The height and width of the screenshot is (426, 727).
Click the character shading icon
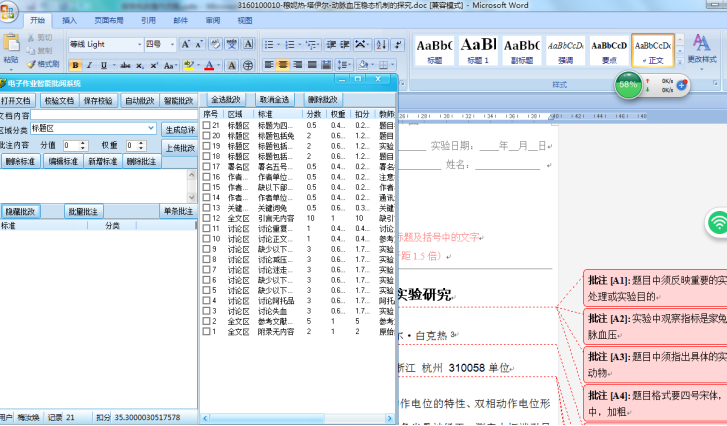232,65
